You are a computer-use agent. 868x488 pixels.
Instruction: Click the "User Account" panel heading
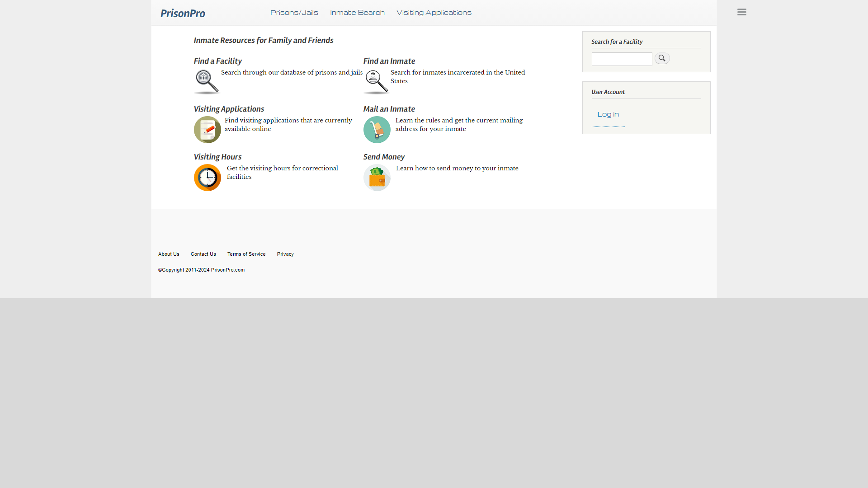pos(608,92)
